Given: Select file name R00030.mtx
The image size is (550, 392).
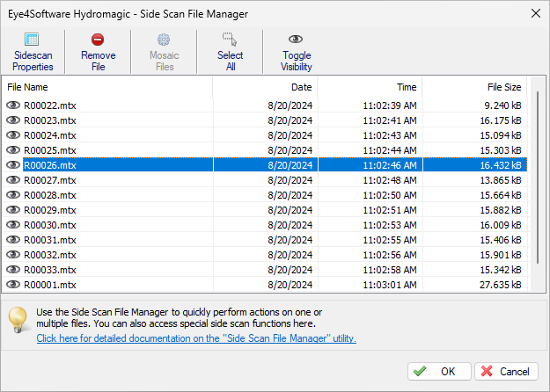Looking at the screenshot, I should click(50, 225).
